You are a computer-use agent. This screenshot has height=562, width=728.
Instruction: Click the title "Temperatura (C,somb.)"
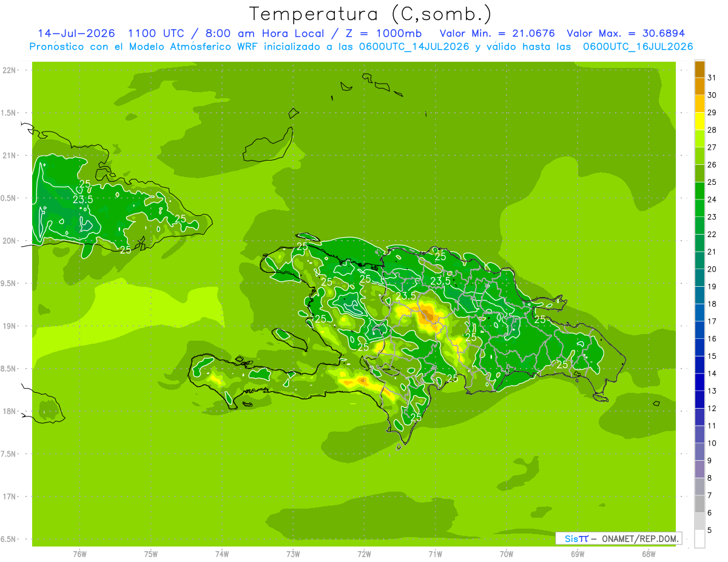369,14
